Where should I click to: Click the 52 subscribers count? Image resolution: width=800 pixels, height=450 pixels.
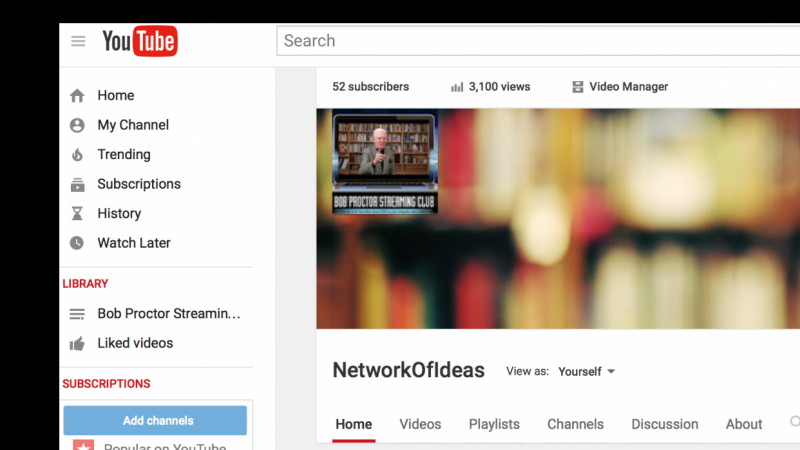pos(371,87)
